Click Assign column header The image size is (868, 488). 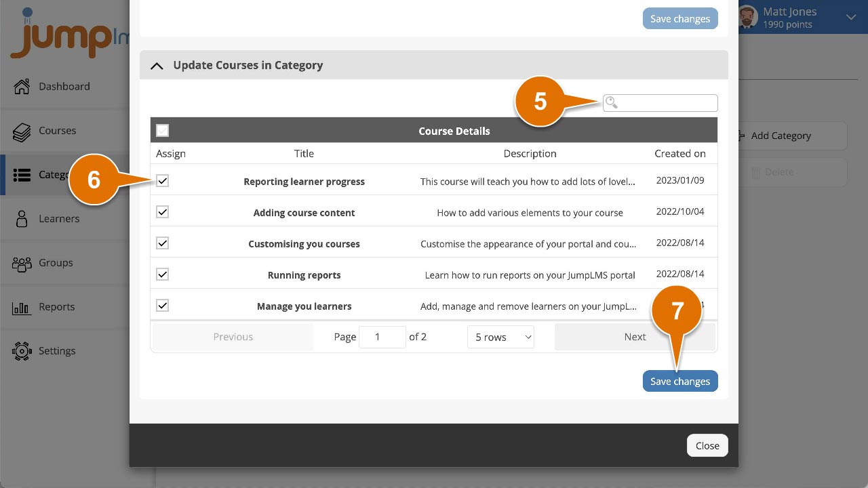coord(171,154)
